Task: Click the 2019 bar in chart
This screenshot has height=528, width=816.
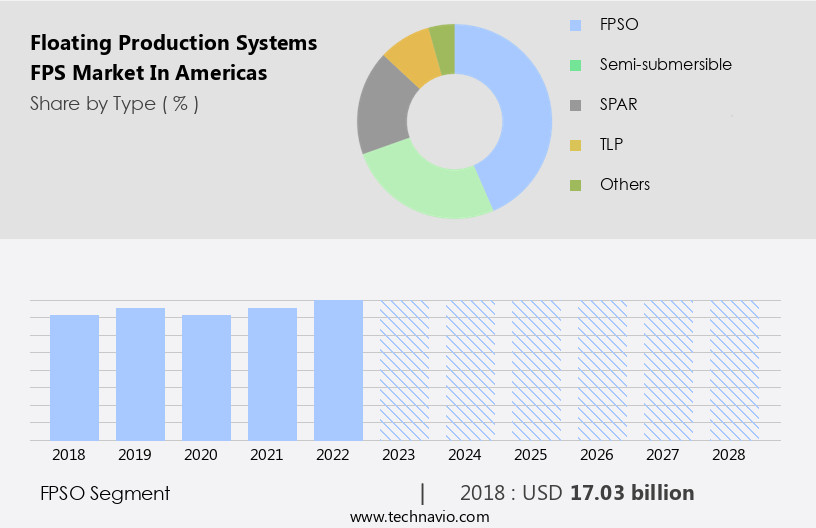Action: pyautogui.click(x=140, y=374)
